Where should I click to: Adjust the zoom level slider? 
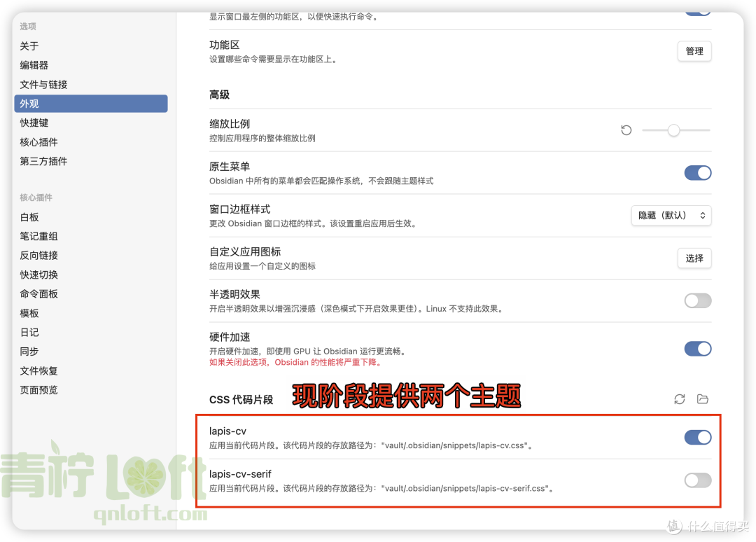point(676,130)
